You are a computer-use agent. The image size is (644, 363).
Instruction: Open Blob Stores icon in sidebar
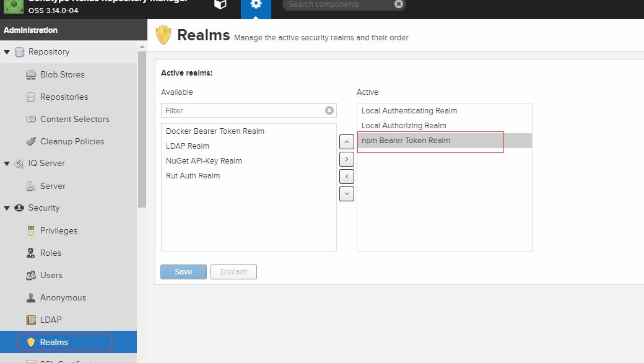[x=31, y=75]
